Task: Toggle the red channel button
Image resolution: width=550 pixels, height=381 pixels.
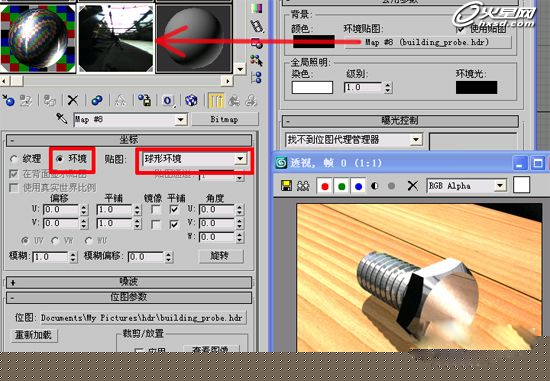Action: (325, 186)
